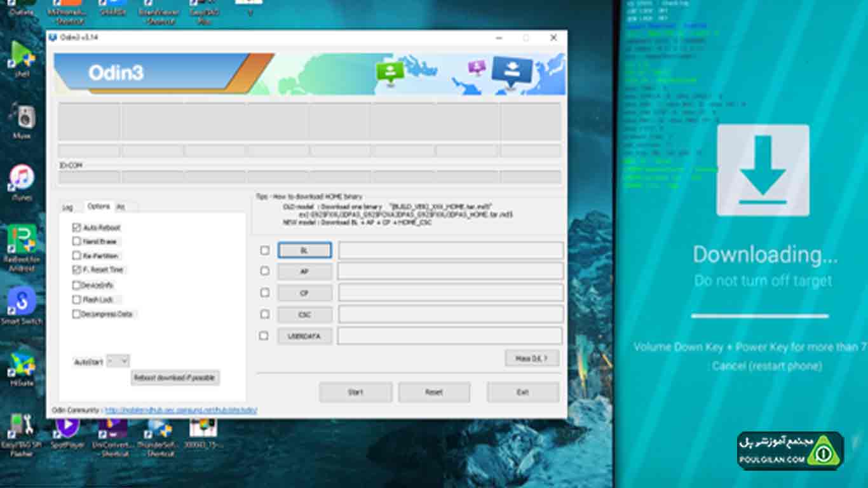Screen dimensions: 868x488
Task: Click Reboot download if possible button
Action: tap(175, 377)
